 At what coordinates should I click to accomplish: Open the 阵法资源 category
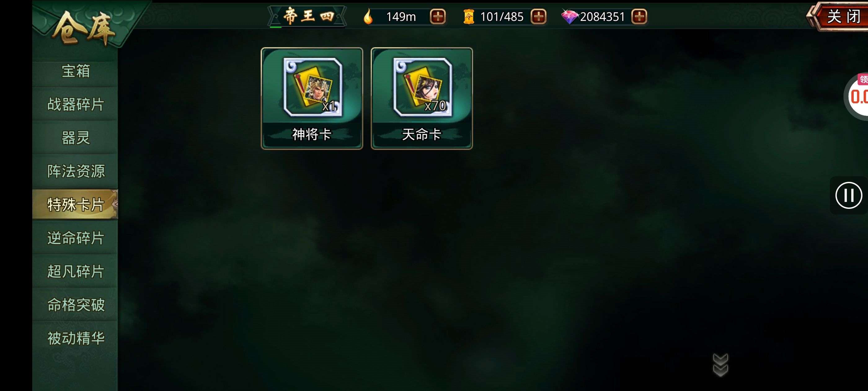pos(75,171)
